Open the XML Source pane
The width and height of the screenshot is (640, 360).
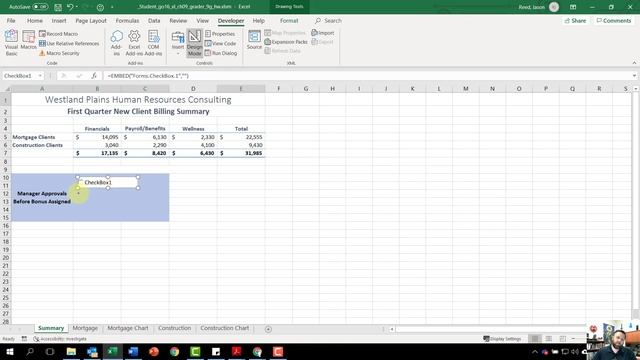coord(254,40)
